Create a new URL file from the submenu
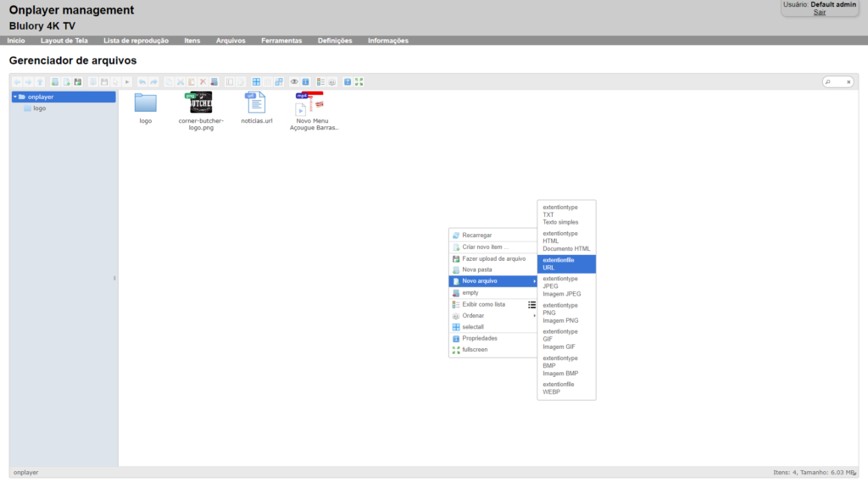 [x=566, y=264]
